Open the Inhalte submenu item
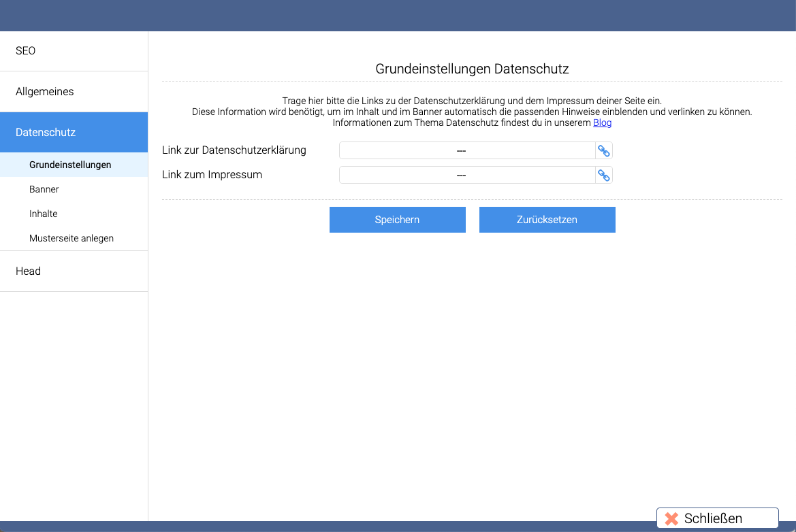Image resolution: width=796 pixels, height=532 pixels. pyautogui.click(x=74, y=214)
